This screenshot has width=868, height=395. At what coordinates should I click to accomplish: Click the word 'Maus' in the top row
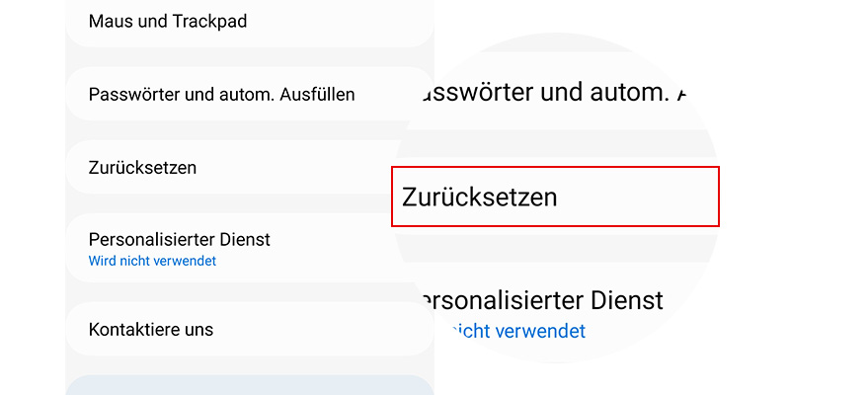point(109,21)
